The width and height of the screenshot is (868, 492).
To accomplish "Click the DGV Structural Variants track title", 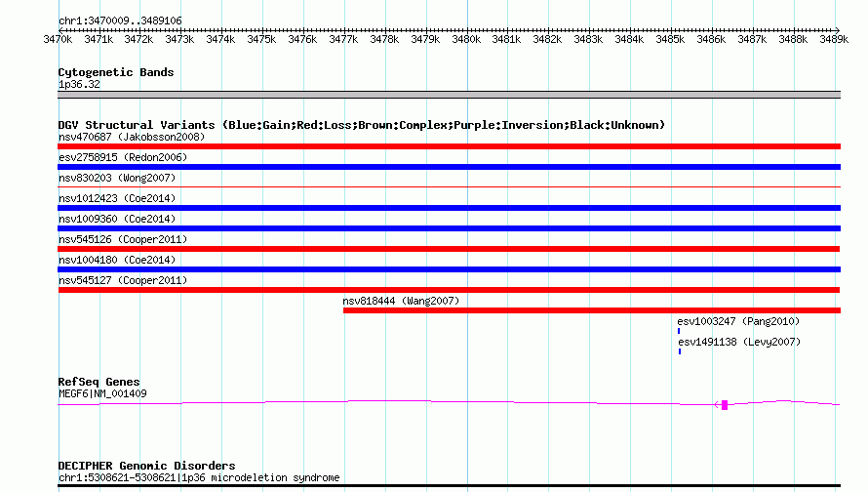I will (362, 125).
